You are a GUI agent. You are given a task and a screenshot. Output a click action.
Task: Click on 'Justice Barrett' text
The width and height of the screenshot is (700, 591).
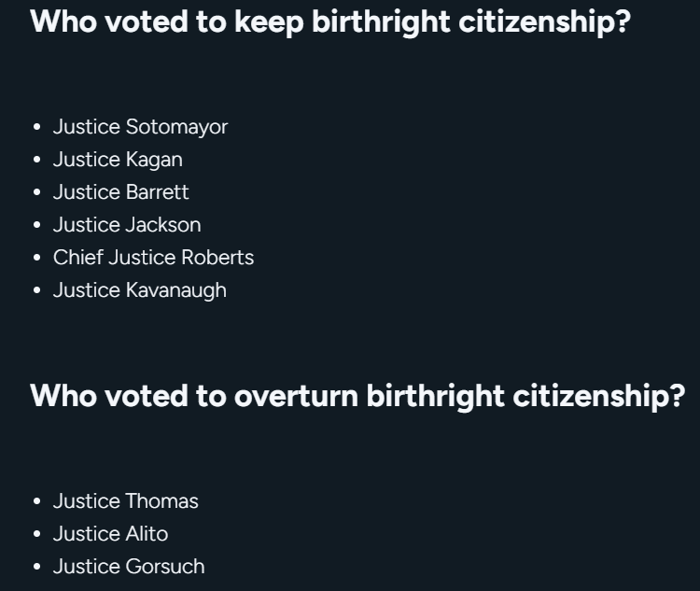tap(121, 192)
